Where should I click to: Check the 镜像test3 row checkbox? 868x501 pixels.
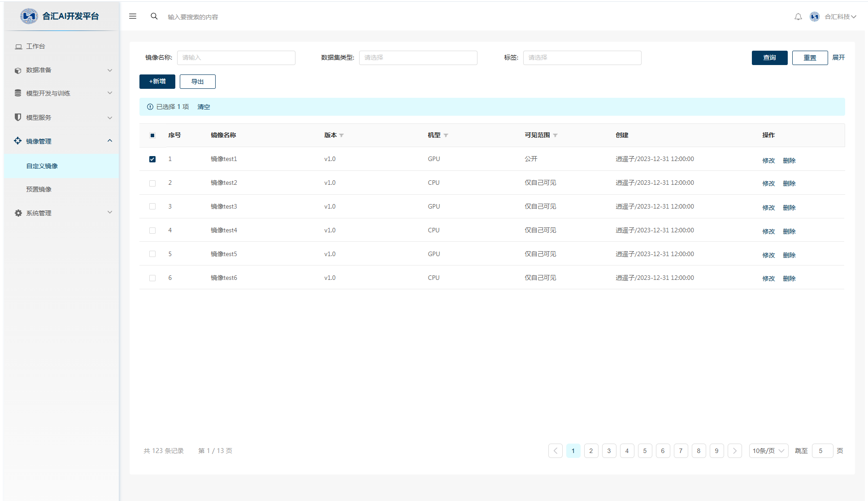tap(152, 207)
